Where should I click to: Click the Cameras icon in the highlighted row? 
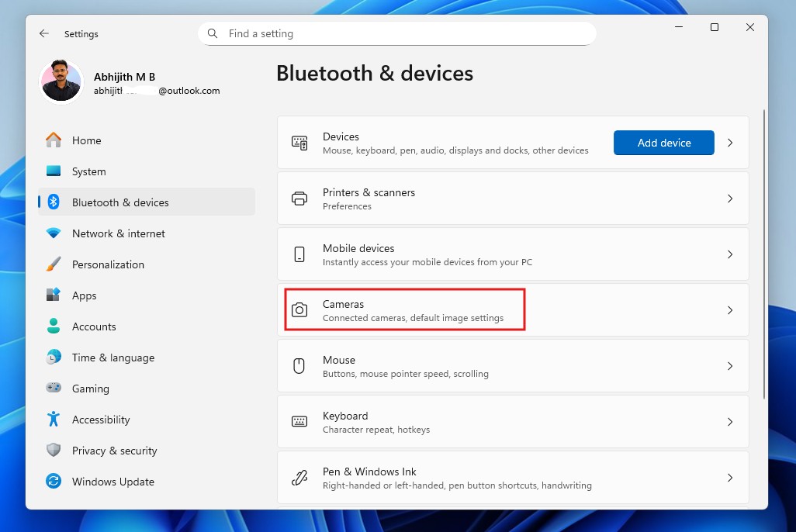(299, 309)
